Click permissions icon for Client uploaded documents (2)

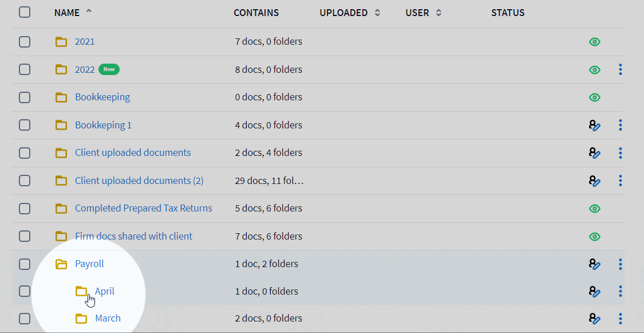pyautogui.click(x=595, y=181)
